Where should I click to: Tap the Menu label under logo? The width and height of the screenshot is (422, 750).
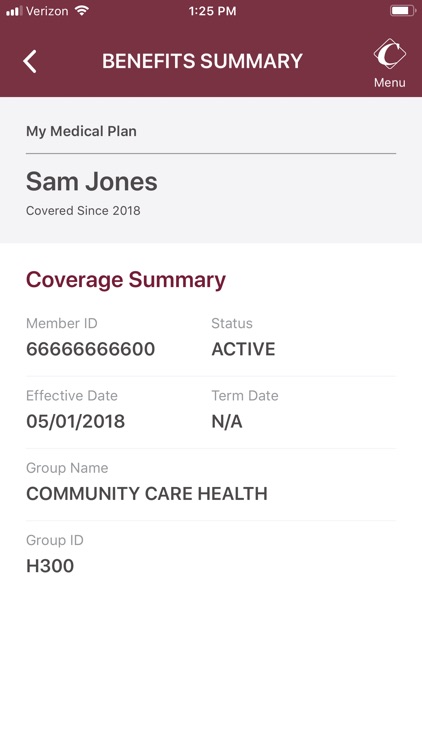389,83
